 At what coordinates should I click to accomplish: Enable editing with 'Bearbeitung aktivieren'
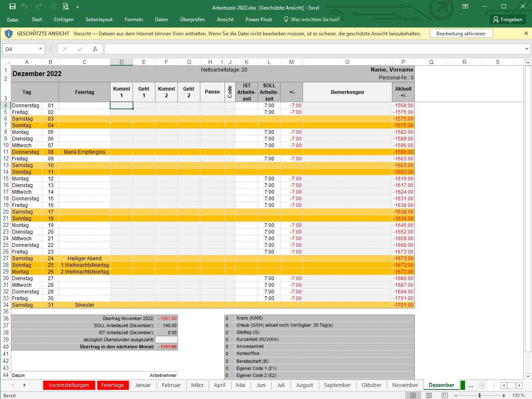[461, 34]
